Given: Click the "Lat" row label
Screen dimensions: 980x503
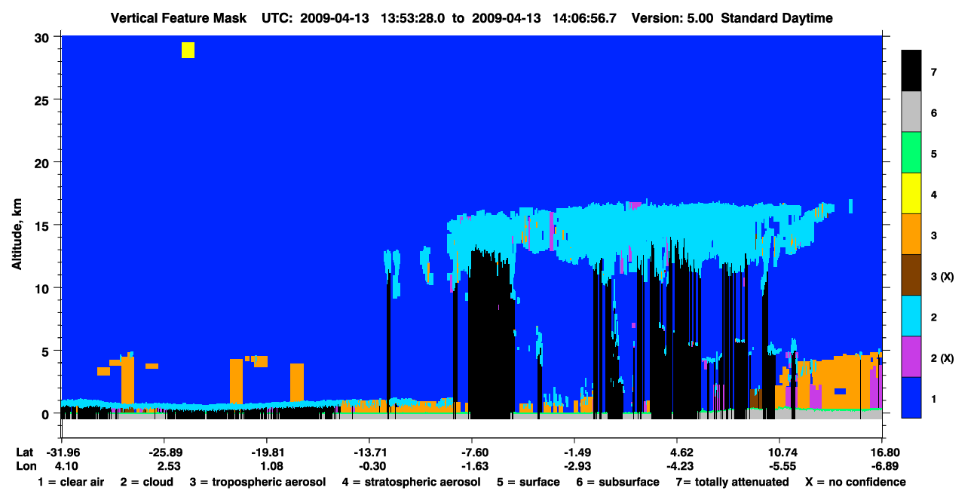Looking at the screenshot, I should click(23, 452).
